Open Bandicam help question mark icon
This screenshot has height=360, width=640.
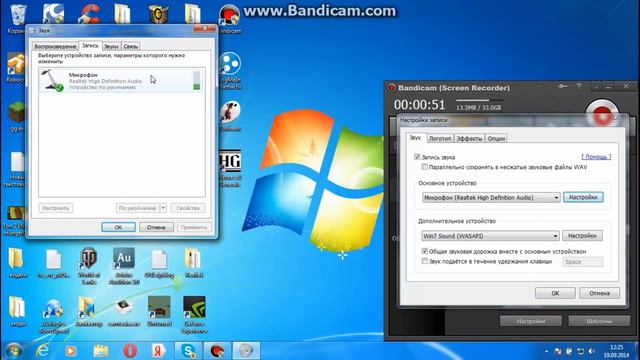coord(579,87)
